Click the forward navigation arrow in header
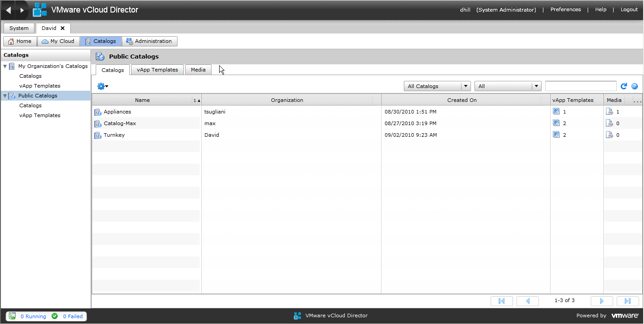Viewport: 644px width, 324px height. (22, 10)
